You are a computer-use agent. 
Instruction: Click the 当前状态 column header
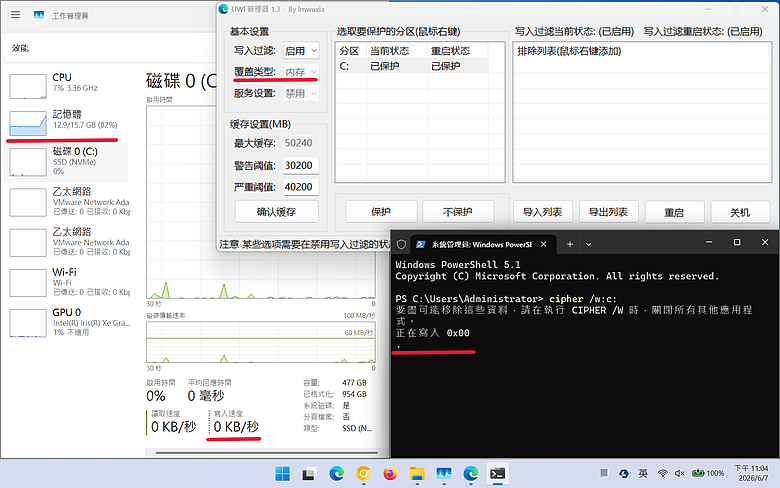pyautogui.click(x=396, y=51)
